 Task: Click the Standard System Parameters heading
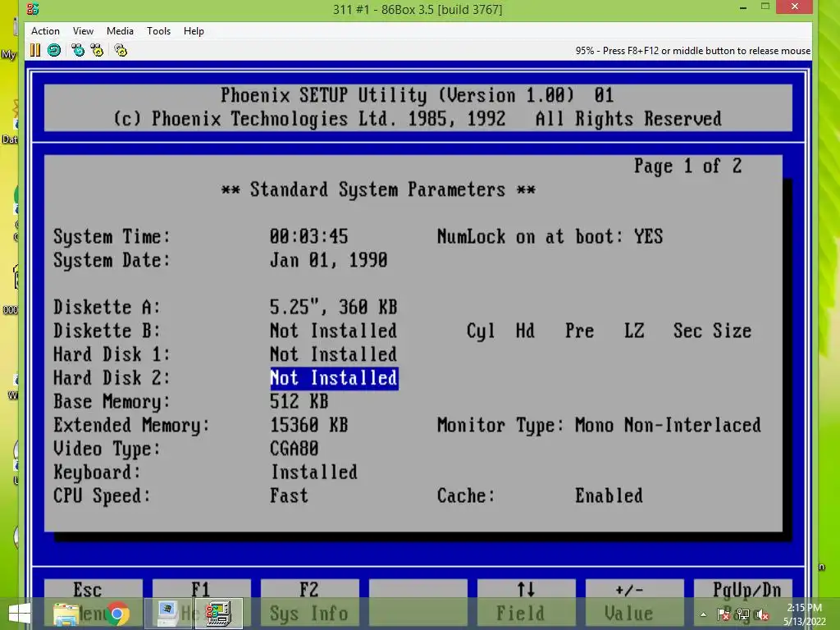pyautogui.click(x=378, y=189)
